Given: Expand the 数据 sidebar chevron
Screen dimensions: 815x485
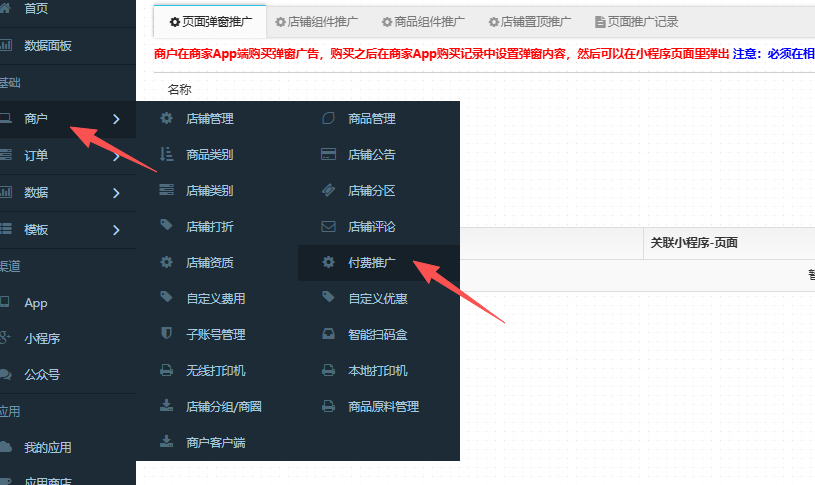Looking at the screenshot, I should [116, 193].
